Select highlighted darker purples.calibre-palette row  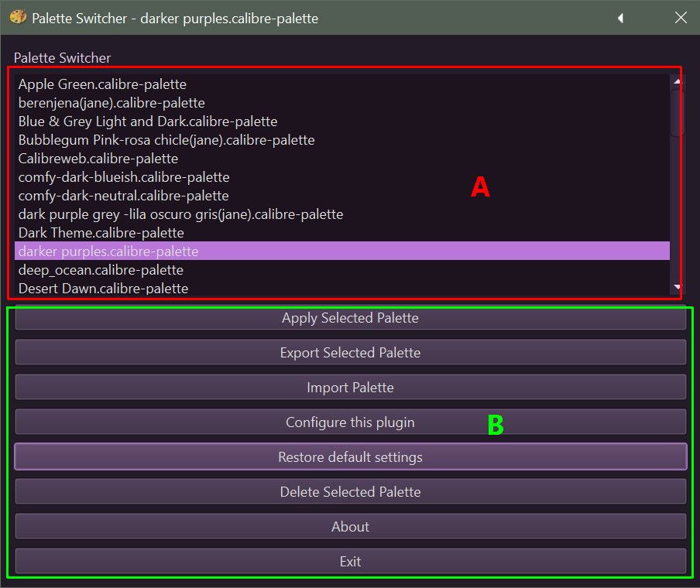tap(342, 251)
